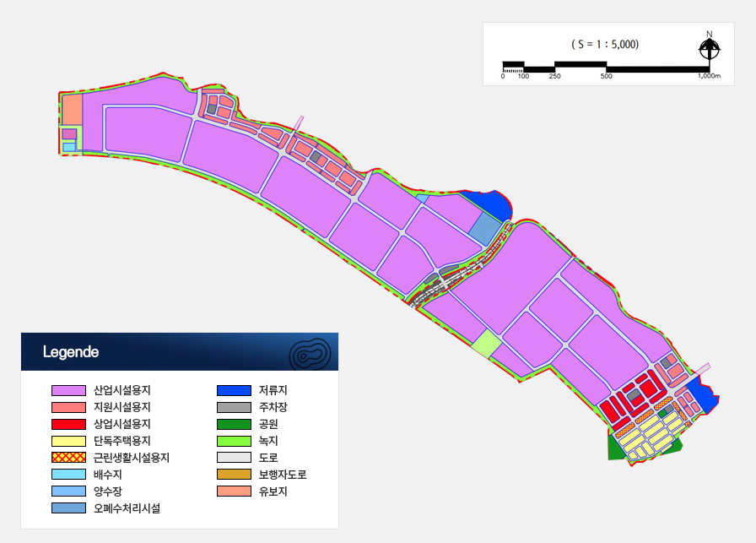Click the 보행자도로 orange legend swatch
Image resolution: width=756 pixels, height=543 pixels.
tap(234, 475)
